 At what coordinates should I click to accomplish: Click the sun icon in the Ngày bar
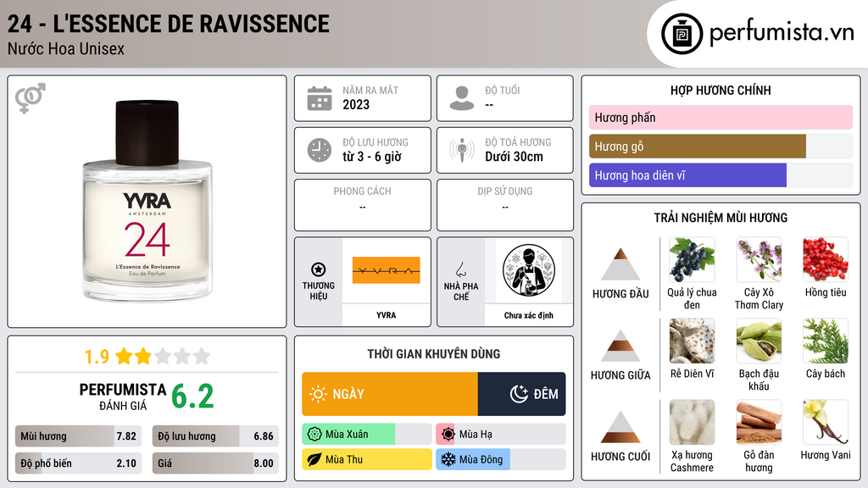[x=319, y=394]
